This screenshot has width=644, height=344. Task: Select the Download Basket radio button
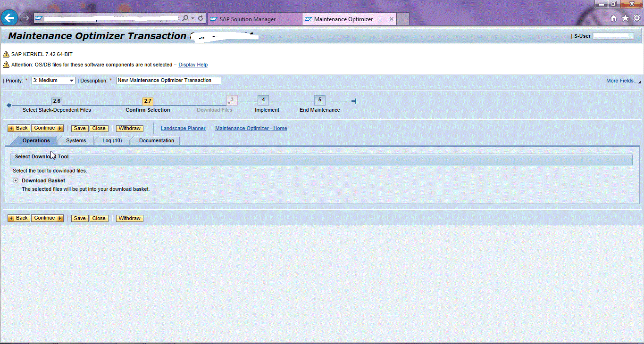[x=16, y=180]
